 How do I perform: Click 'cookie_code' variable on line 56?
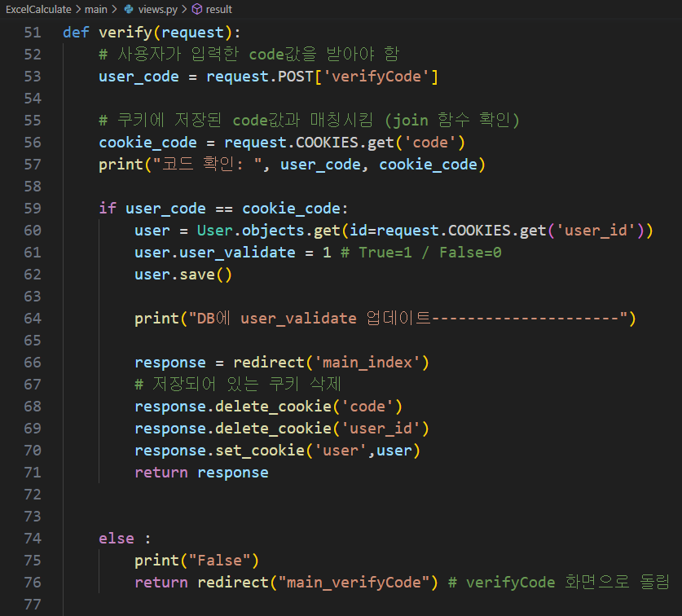147,143
